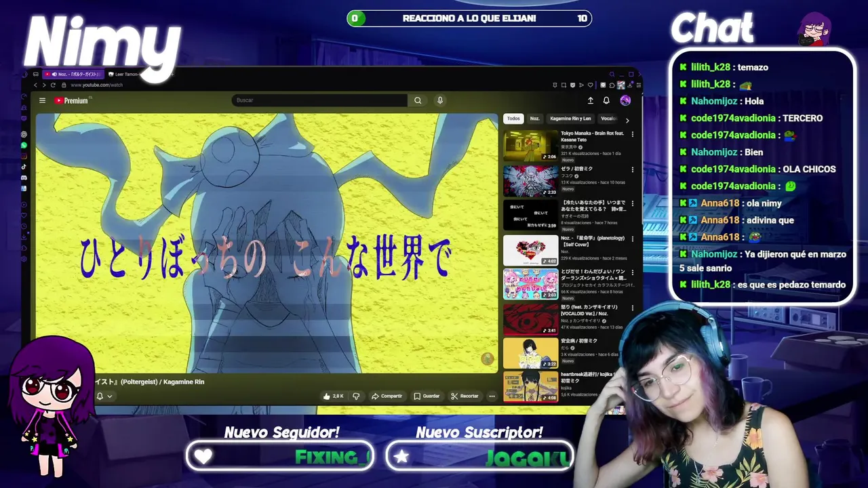The width and height of the screenshot is (868, 488).
Task: Click chat username Nahomijoz saying 'Hola'
Action: (x=714, y=101)
